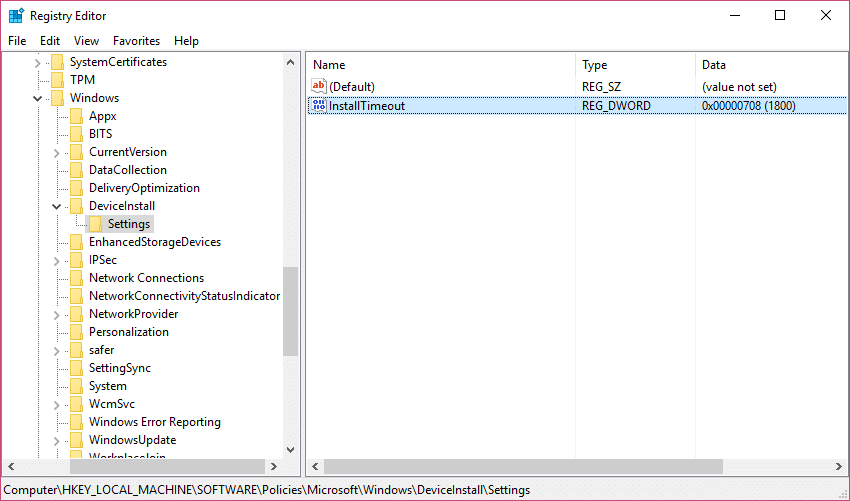The height and width of the screenshot is (501, 850).
Task: Click the InstallTimeout DWORD value icon
Action: click(319, 105)
